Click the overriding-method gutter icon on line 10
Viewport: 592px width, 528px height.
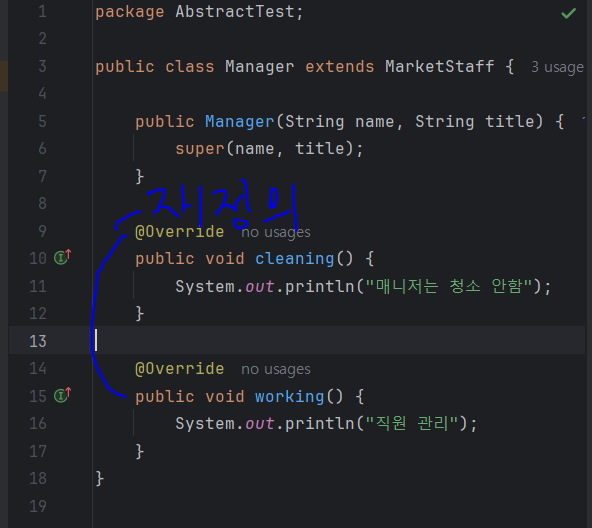coord(62,257)
